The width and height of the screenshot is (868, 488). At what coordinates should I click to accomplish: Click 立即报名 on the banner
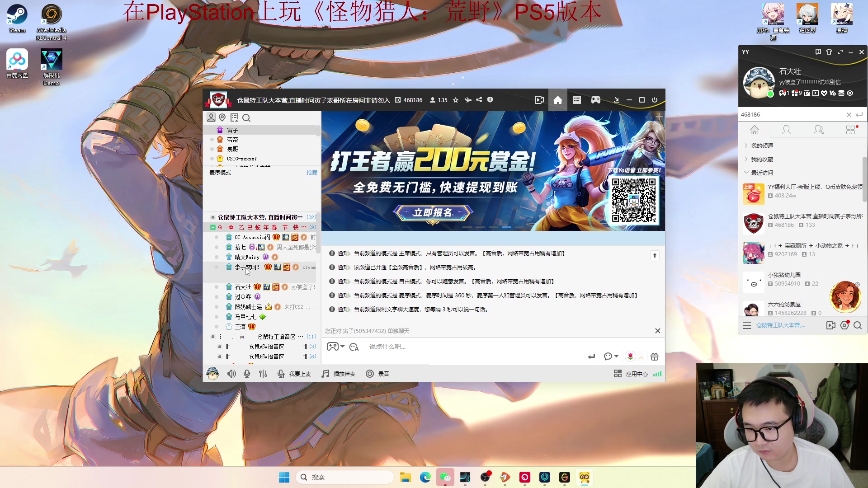(x=433, y=212)
